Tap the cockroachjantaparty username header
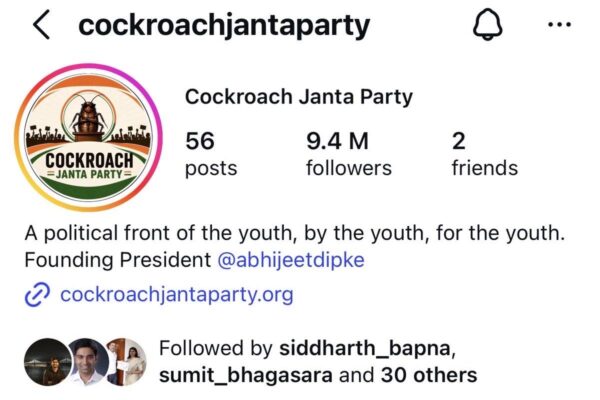600x400 pixels. click(x=224, y=26)
